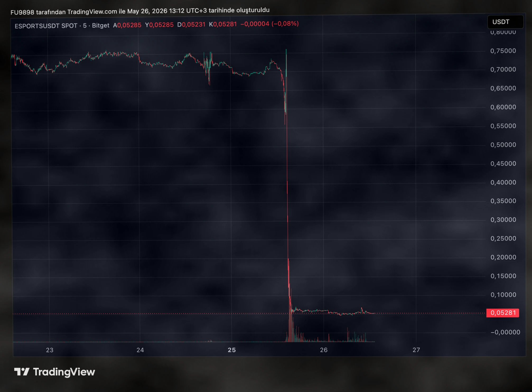Screen dimensions: 532x392
Task: Click the red 0,05281 current price tag
Action: [x=502, y=313]
